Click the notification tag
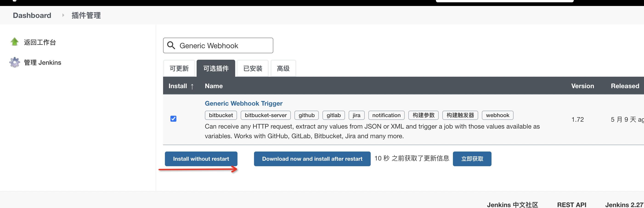This screenshot has width=644, height=208. click(386, 115)
